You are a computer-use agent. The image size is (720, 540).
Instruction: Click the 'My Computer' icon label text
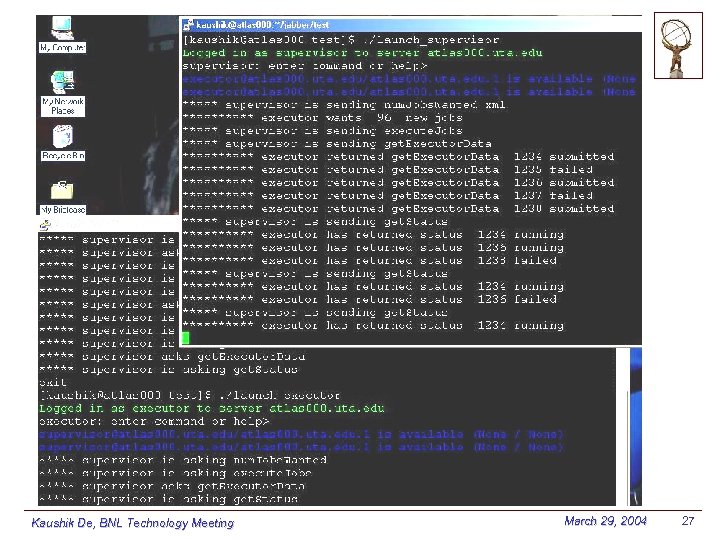tap(62, 48)
